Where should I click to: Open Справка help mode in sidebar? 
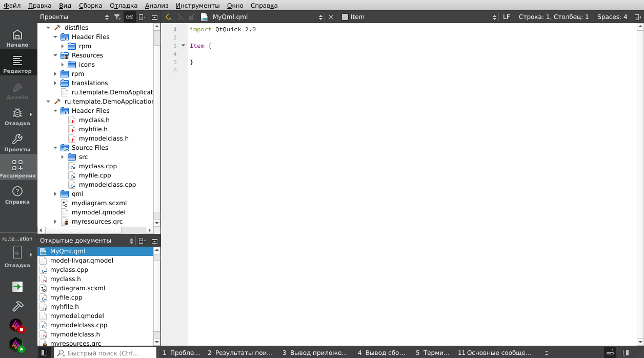(17, 195)
